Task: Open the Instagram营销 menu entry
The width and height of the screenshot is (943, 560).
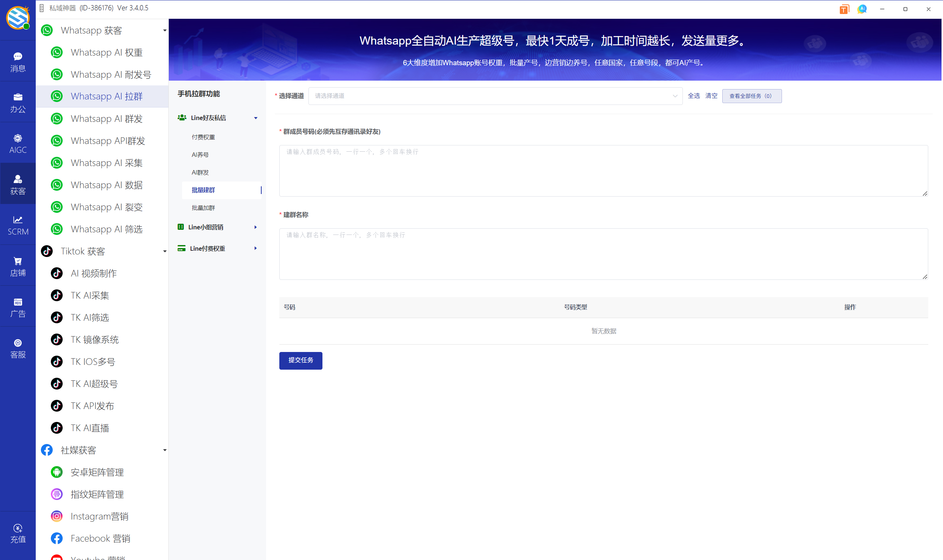Action: coord(99,516)
